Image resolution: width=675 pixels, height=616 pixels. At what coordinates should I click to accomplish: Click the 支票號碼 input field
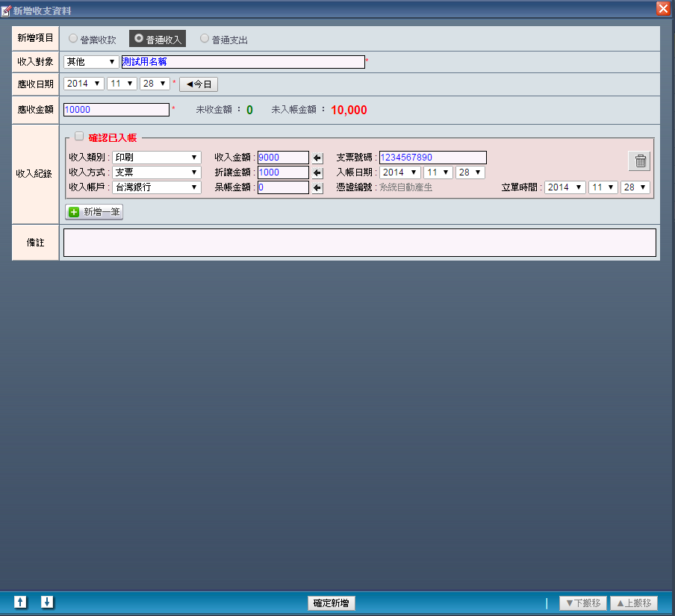click(432, 158)
